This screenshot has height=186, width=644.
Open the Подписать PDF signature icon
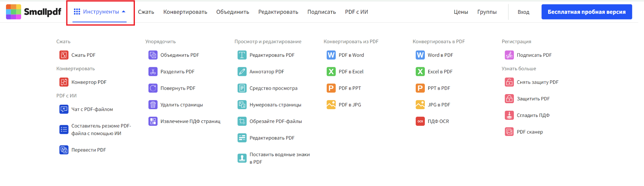pyautogui.click(x=509, y=55)
